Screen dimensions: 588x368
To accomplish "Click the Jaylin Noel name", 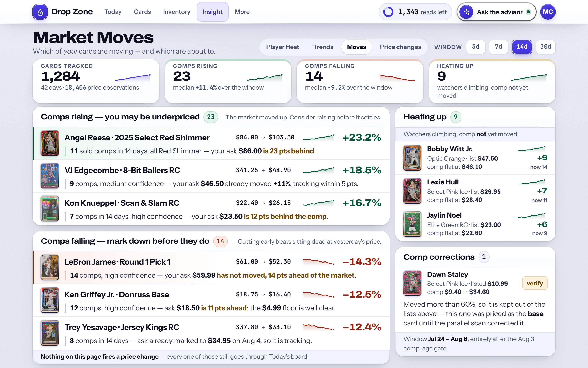I will 444,215.
